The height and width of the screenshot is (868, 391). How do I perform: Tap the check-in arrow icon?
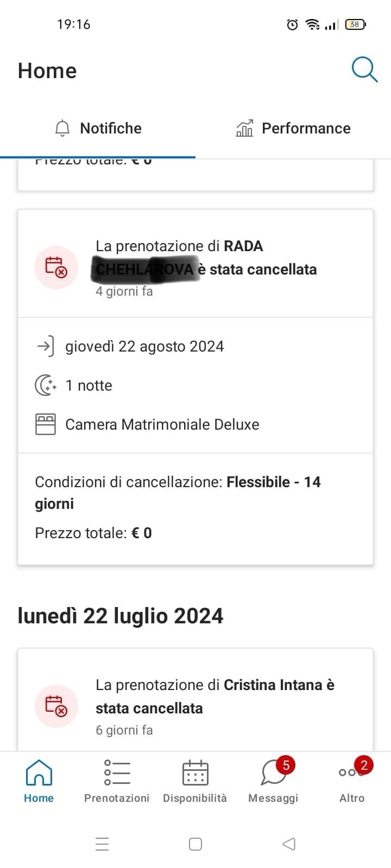(45, 346)
